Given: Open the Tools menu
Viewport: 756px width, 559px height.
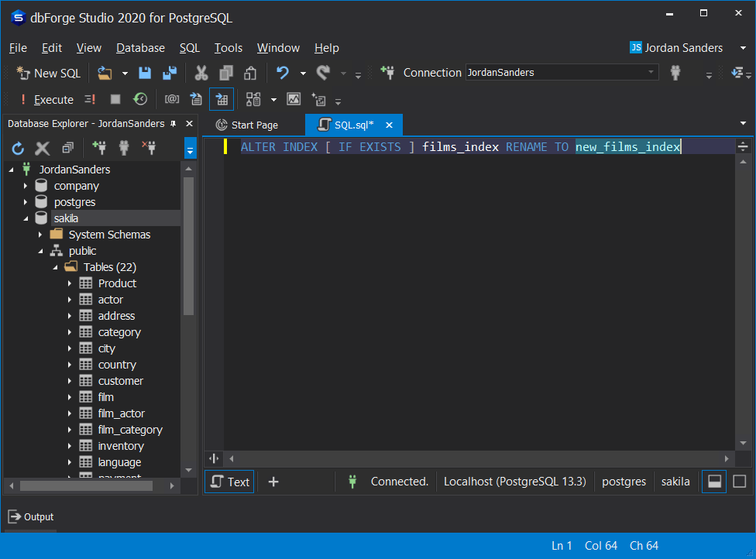Looking at the screenshot, I should 228,48.
